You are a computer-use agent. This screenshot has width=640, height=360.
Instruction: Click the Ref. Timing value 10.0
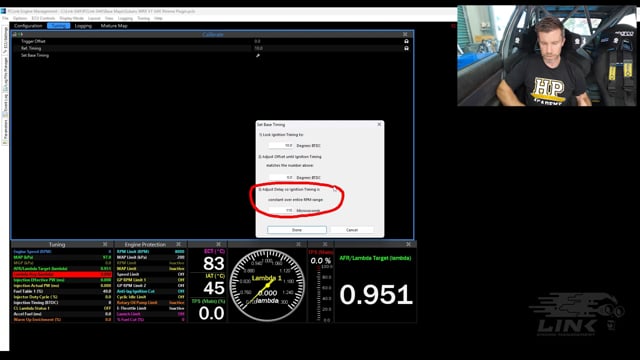[x=258, y=48]
